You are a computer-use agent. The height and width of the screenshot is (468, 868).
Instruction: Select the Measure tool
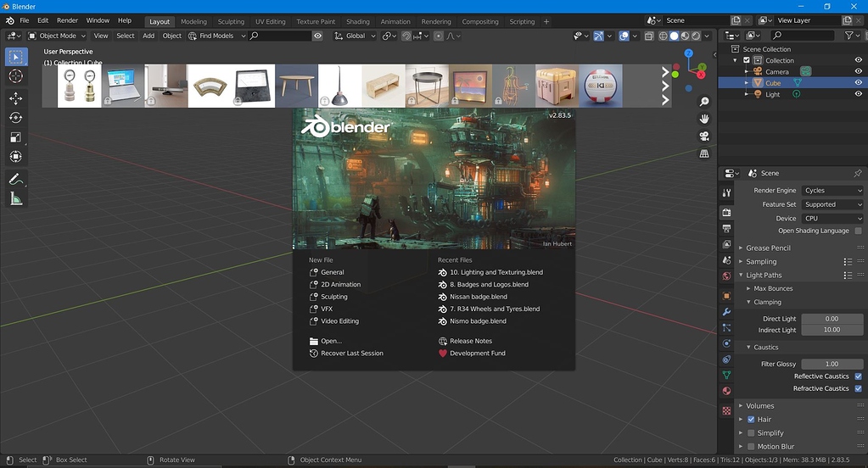tap(15, 198)
